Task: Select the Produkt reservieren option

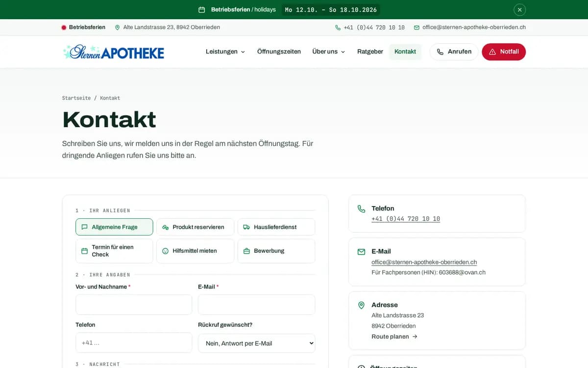Action: [x=195, y=227]
